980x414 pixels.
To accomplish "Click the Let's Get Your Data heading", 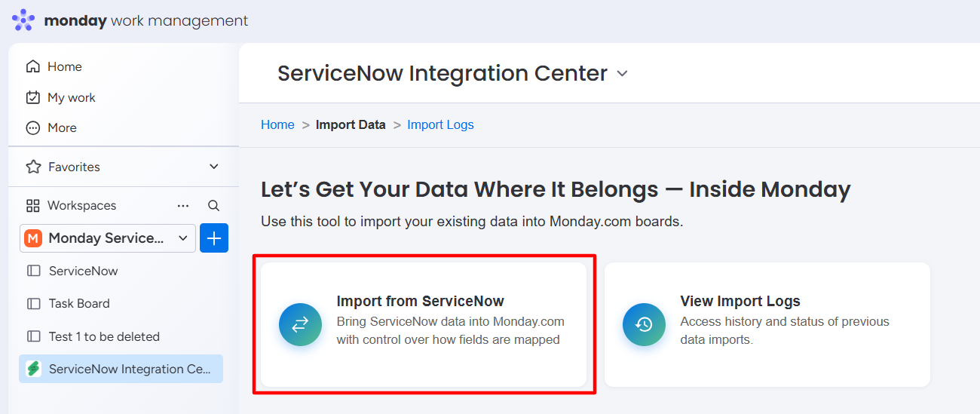I will click(556, 189).
